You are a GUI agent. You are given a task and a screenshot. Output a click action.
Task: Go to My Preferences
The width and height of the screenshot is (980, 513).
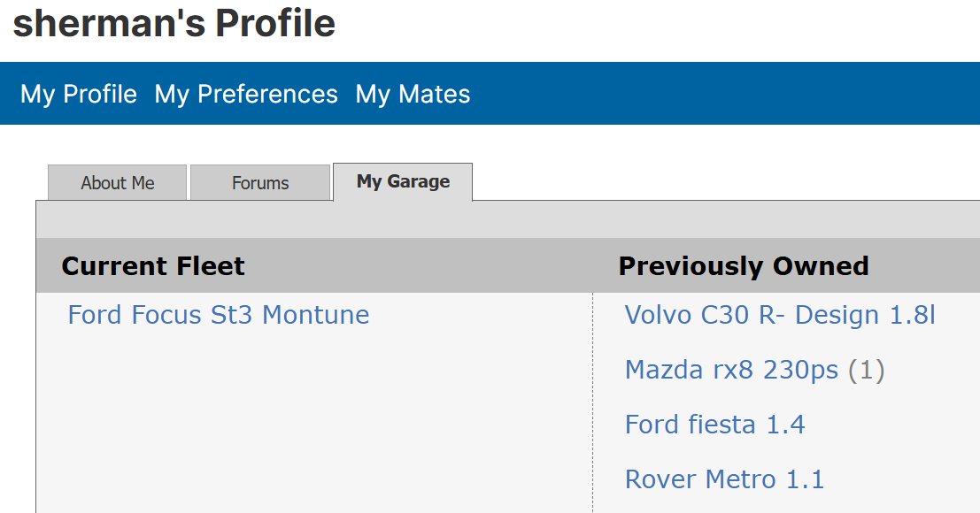click(x=246, y=94)
